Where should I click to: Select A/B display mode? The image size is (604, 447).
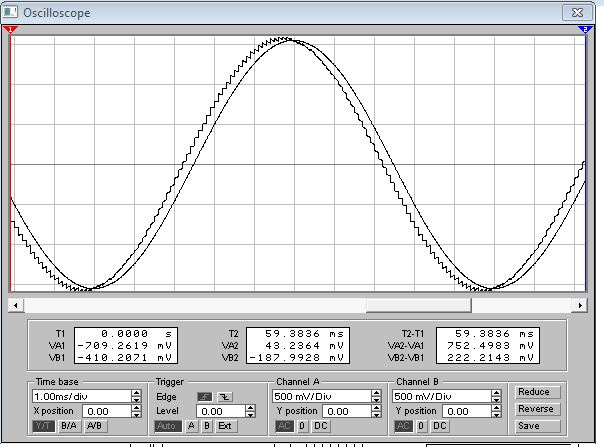pyautogui.click(x=94, y=426)
